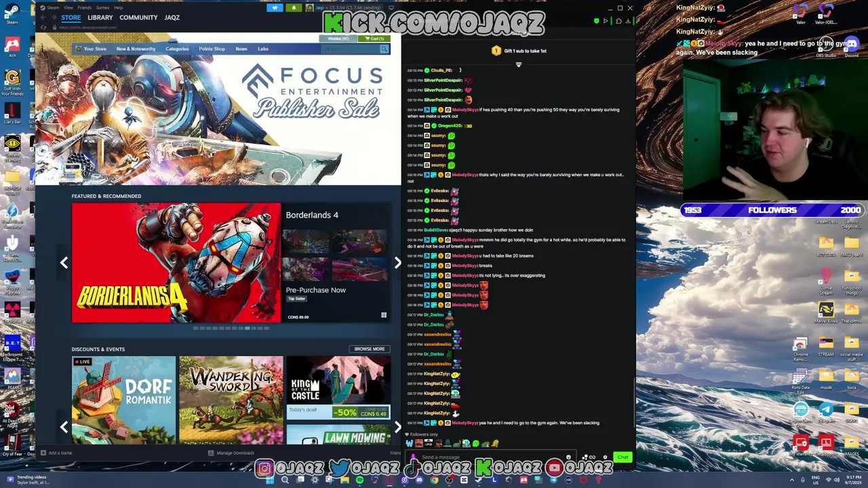The width and height of the screenshot is (868, 488).
Task: Open BOT DATA desktop folder
Action: coord(827,245)
